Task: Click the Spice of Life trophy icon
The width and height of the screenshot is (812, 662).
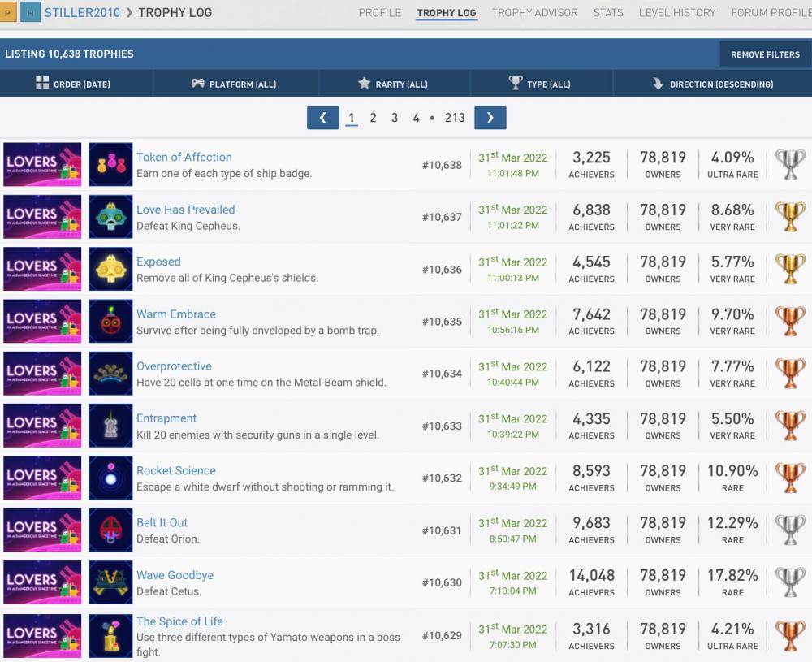Action: tap(110, 635)
